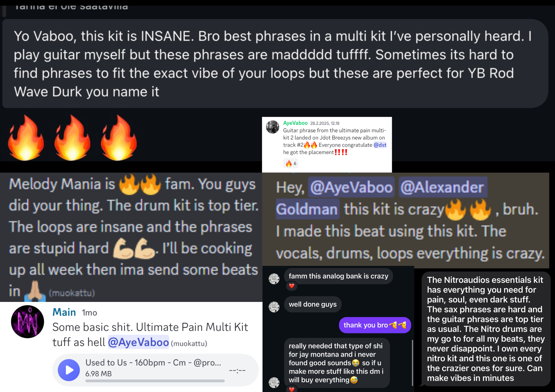Click the audio attachment progress bar
This screenshot has height=392, width=555.
click(x=155, y=381)
